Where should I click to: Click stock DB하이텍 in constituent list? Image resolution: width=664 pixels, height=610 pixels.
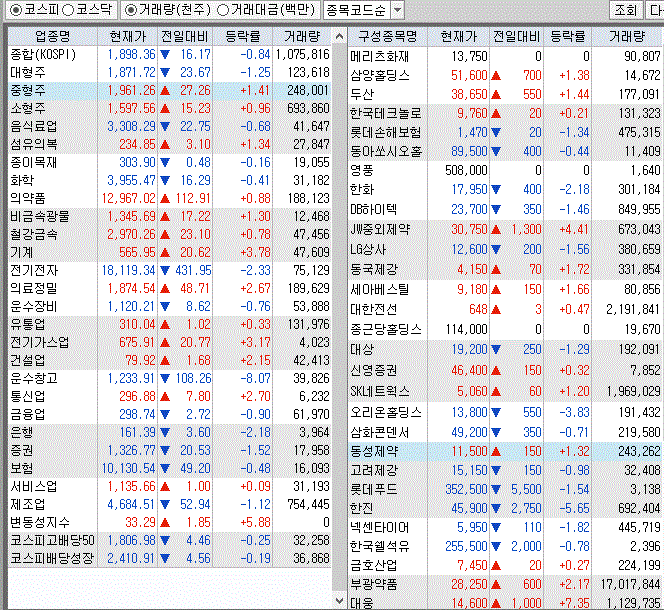coord(374,210)
